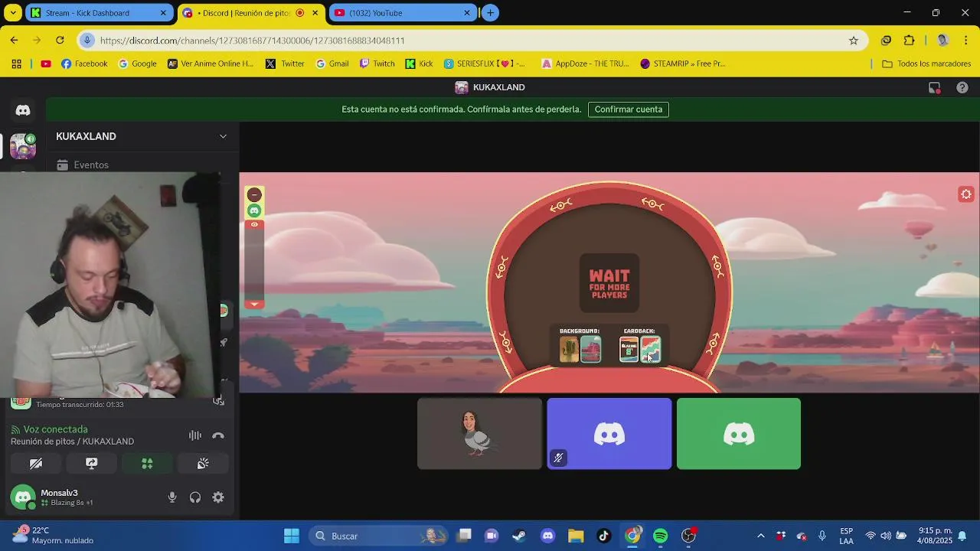Open Steam from the taskbar
Image resolution: width=980 pixels, height=551 pixels.
[x=519, y=536]
